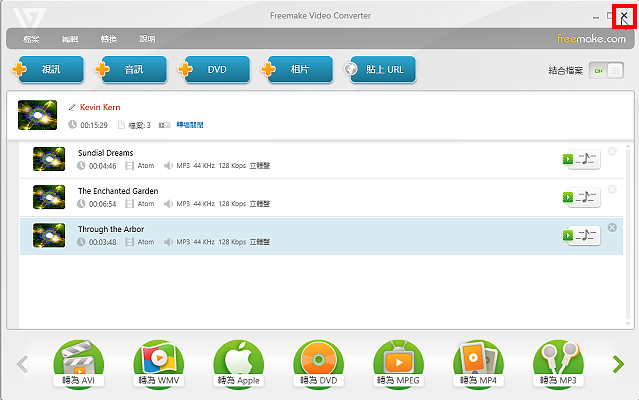The height and width of the screenshot is (400, 639).
Task: Select the Sundial Dreams track title
Action: [106, 153]
